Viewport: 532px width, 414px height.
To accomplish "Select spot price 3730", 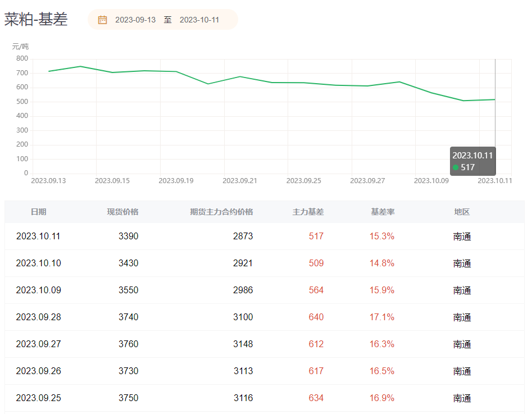I will pyautogui.click(x=128, y=371).
